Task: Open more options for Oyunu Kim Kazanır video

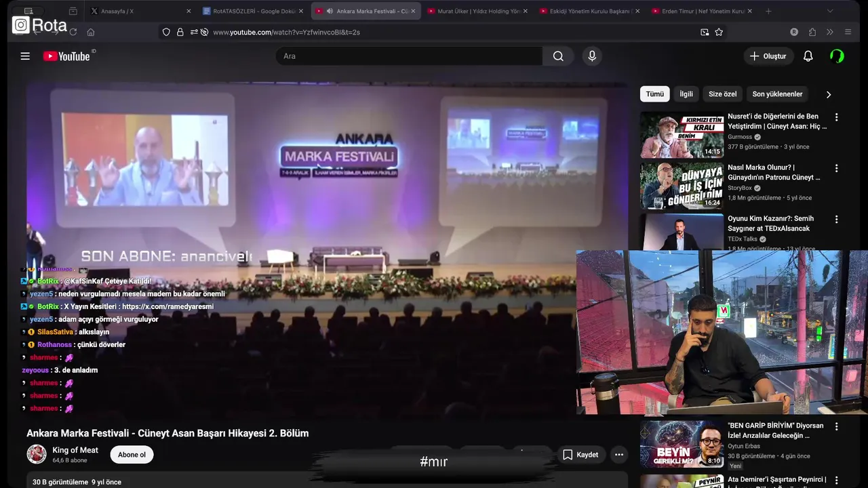Action: 836,220
